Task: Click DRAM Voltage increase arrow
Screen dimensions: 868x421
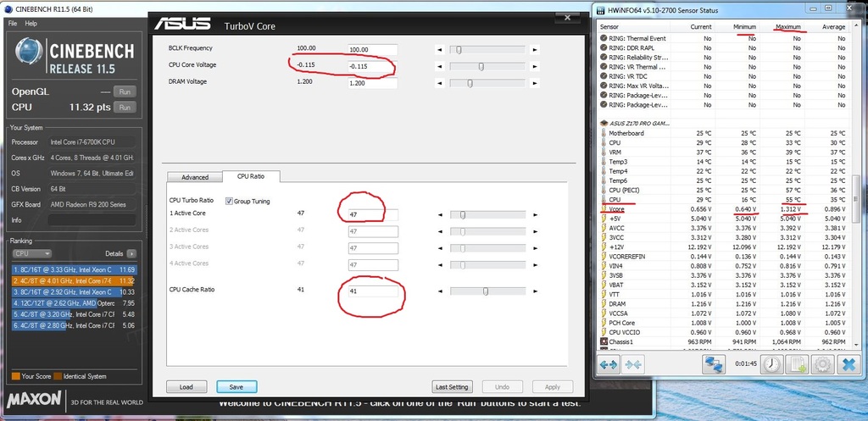Action: tap(535, 84)
